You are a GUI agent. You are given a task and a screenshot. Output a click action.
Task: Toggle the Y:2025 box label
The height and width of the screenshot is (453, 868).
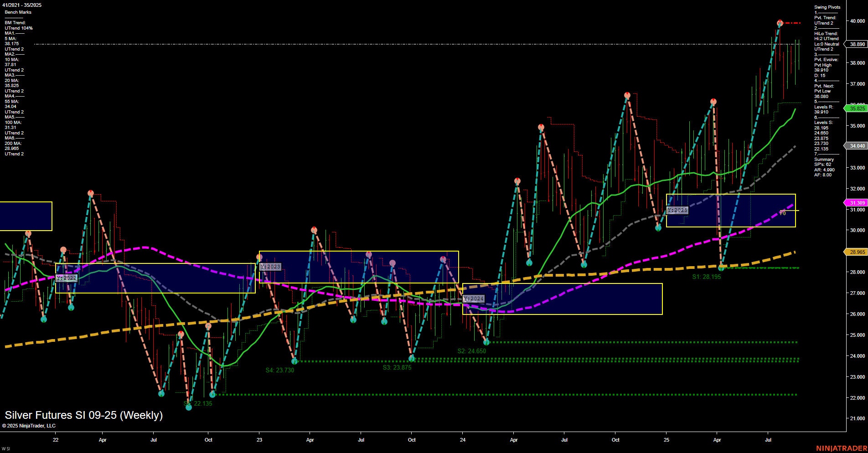click(x=677, y=211)
